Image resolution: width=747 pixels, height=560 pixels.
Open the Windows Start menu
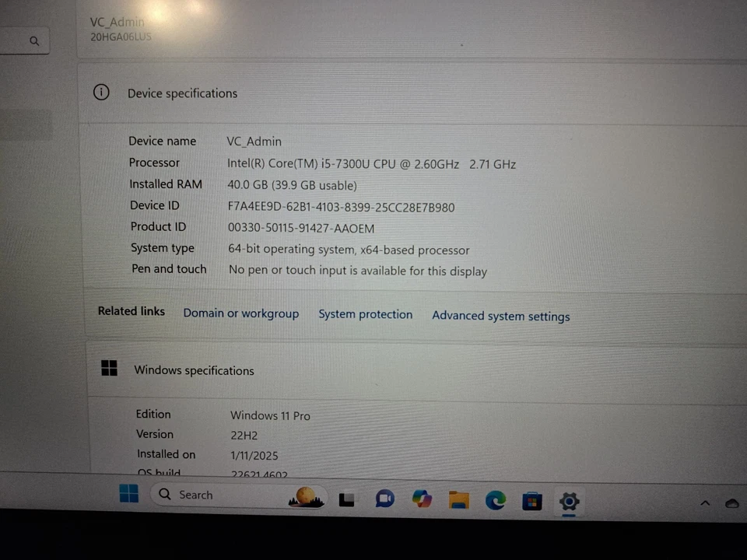click(128, 494)
